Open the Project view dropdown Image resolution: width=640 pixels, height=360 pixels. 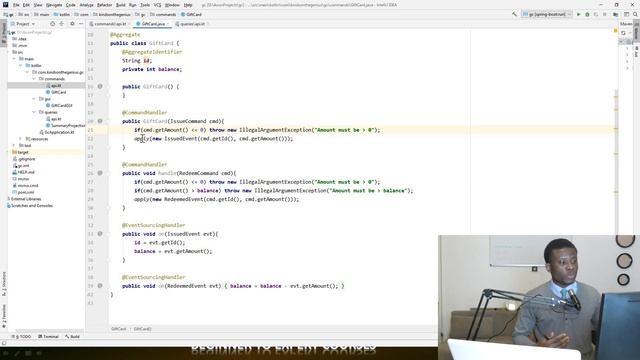tap(23, 24)
